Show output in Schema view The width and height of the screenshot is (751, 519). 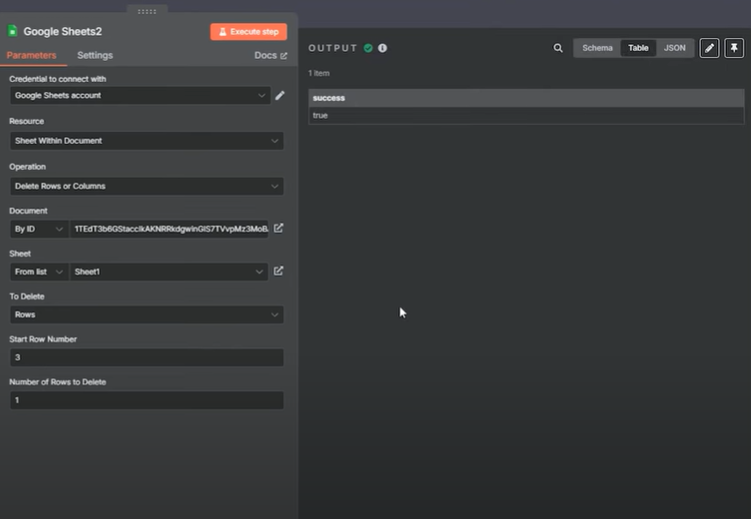(597, 48)
